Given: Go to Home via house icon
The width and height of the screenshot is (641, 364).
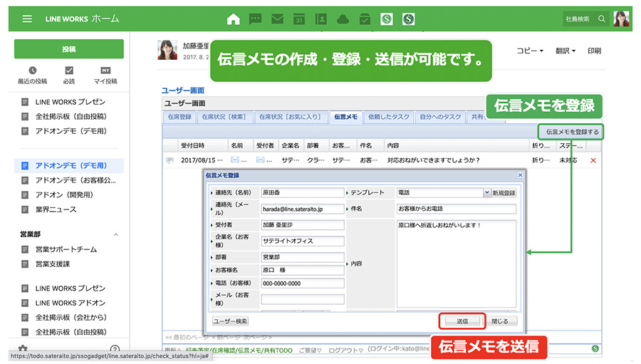Looking at the screenshot, I should [234, 19].
